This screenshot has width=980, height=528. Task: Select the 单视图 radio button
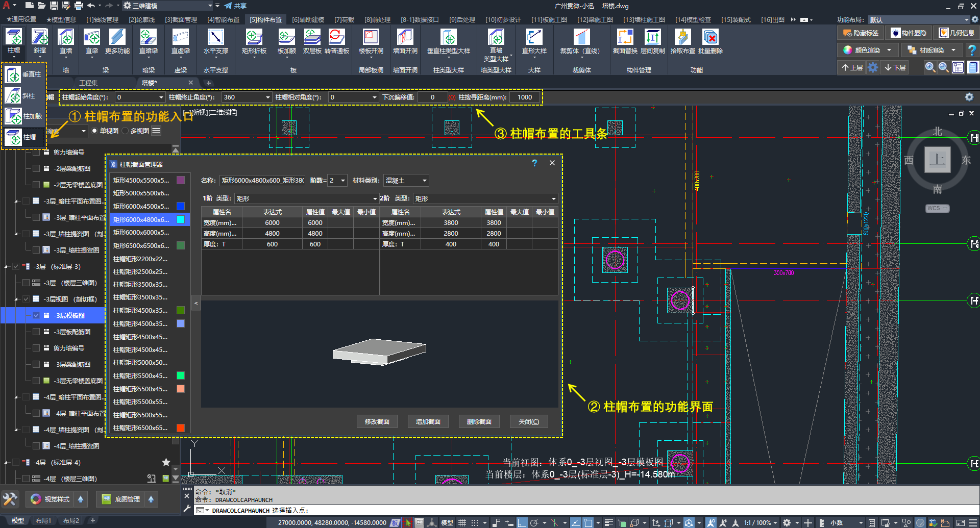point(94,131)
